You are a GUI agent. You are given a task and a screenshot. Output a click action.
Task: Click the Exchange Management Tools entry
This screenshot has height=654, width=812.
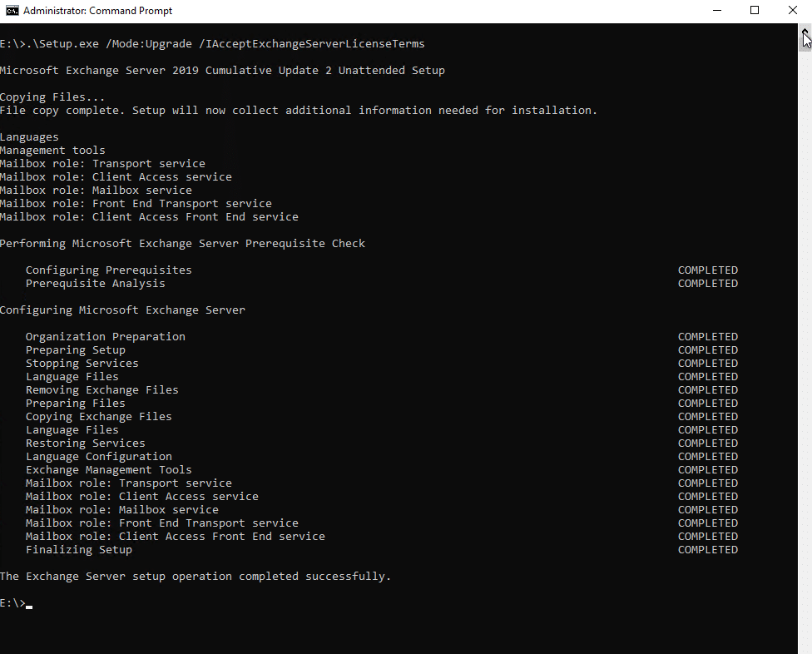pyautogui.click(x=108, y=469)
